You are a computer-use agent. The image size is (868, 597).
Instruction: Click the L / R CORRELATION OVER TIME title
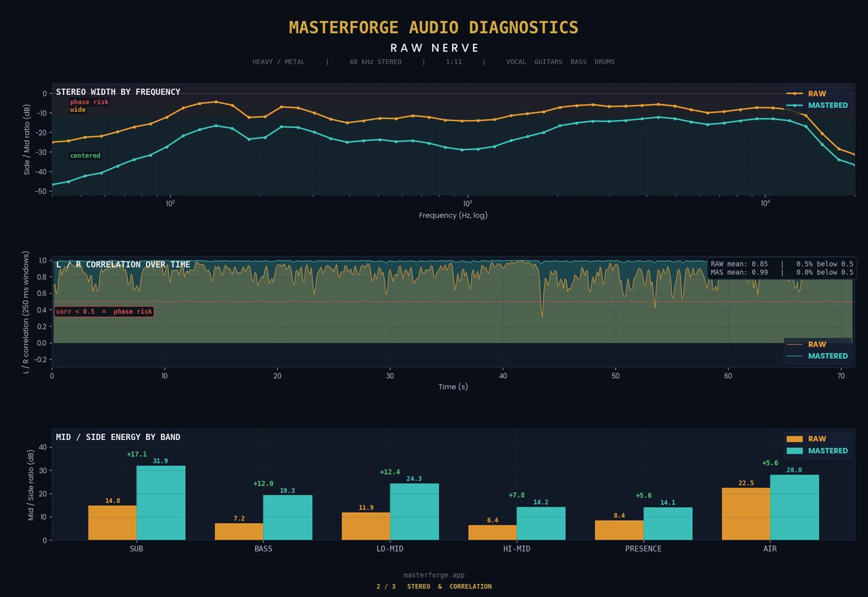pos(123,265)
